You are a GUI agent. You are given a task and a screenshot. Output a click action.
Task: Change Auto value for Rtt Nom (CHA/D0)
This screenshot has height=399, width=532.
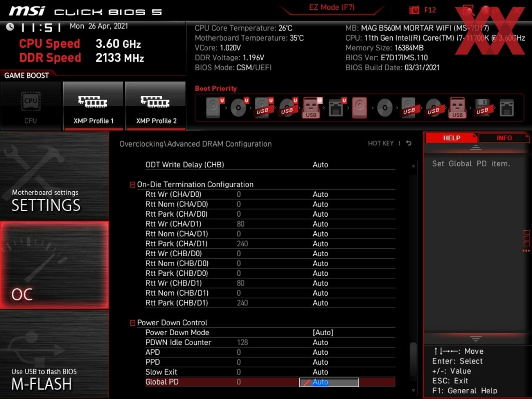pyautogui.click(x=320, y=204)
